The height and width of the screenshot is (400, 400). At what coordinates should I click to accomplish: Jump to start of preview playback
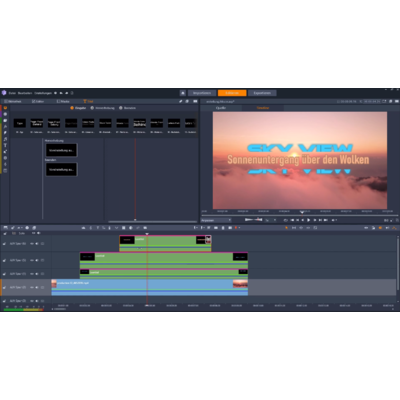tap(292, 220)
